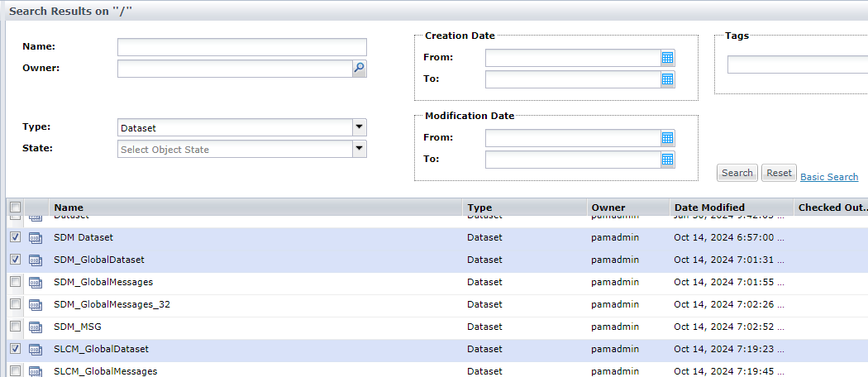Sort results by Date Modified column header
The height and width of the screenshot is (377, 868).
[709, 208]
